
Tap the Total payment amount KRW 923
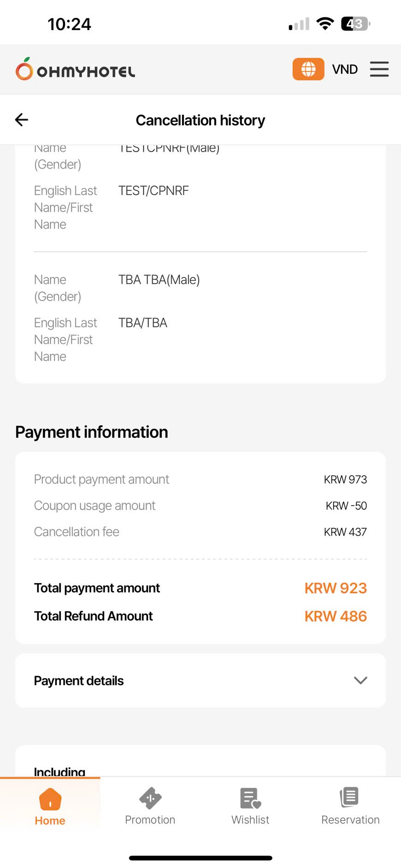(336, 588)
